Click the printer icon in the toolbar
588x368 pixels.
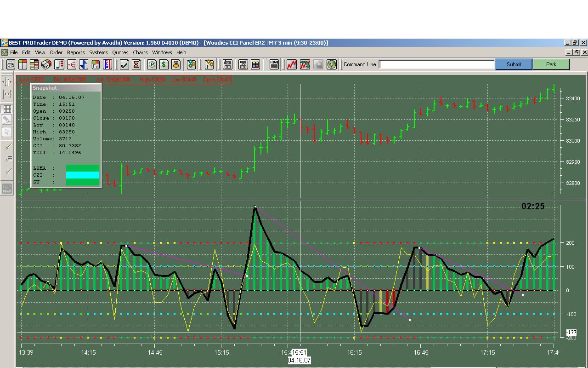(x=11, y=64)
